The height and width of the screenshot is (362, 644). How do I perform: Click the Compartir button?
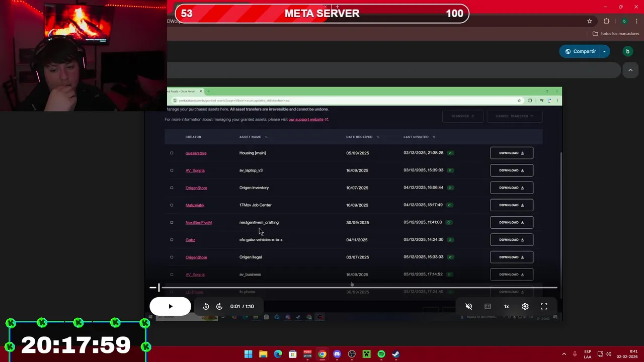(580, 51)
